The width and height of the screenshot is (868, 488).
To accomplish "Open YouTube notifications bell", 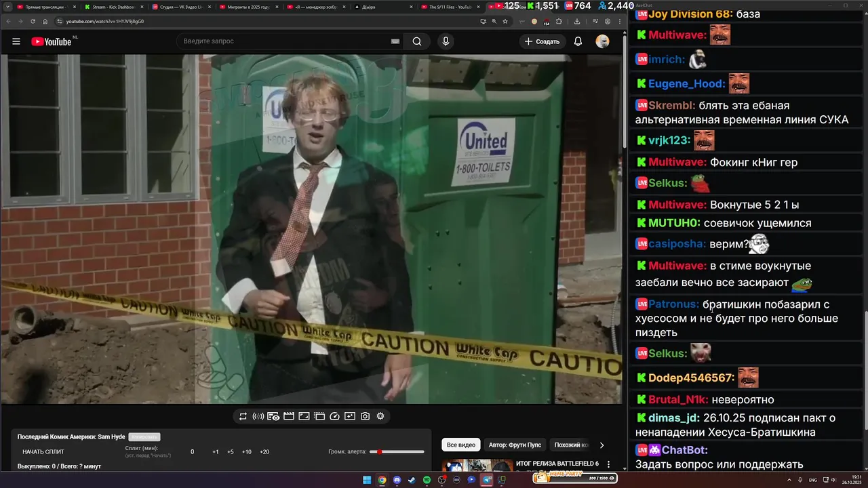I will [x=578, y=41].
